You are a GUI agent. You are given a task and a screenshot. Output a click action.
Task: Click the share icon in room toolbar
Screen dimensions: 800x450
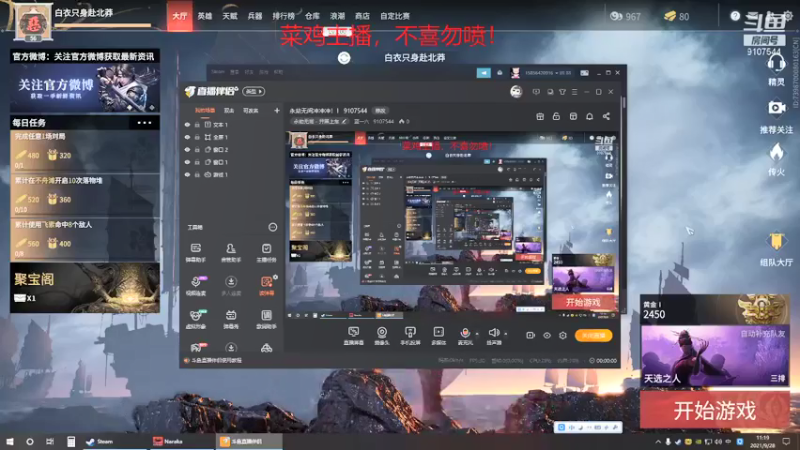pyautogui.click(x=606, y=116)
